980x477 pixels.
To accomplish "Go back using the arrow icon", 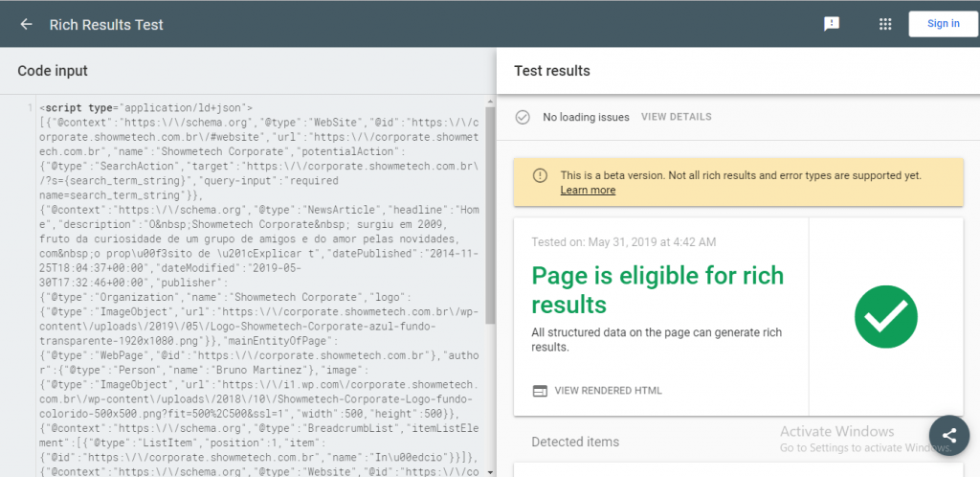I will (26, 24).
